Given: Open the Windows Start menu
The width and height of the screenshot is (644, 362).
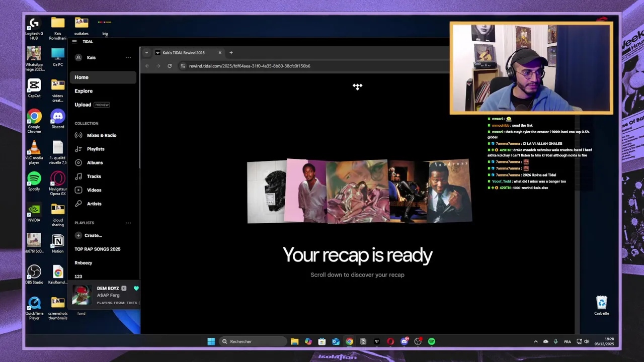Looking at the screenshot, I should click(211, 342).
